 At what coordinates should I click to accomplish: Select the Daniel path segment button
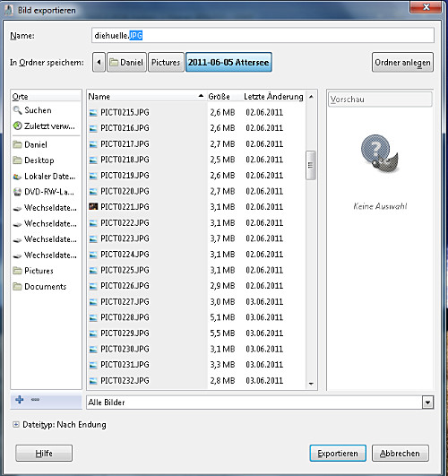(x=127, y=62)
